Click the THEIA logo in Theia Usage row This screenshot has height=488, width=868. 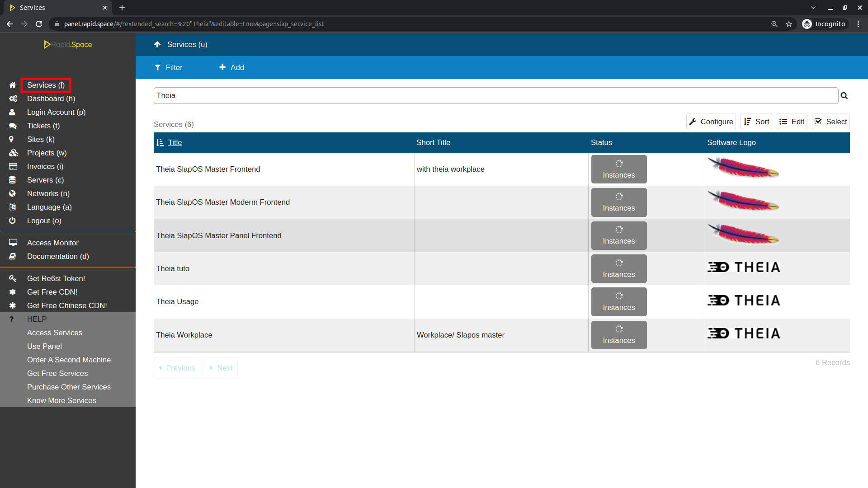(744, 300)
